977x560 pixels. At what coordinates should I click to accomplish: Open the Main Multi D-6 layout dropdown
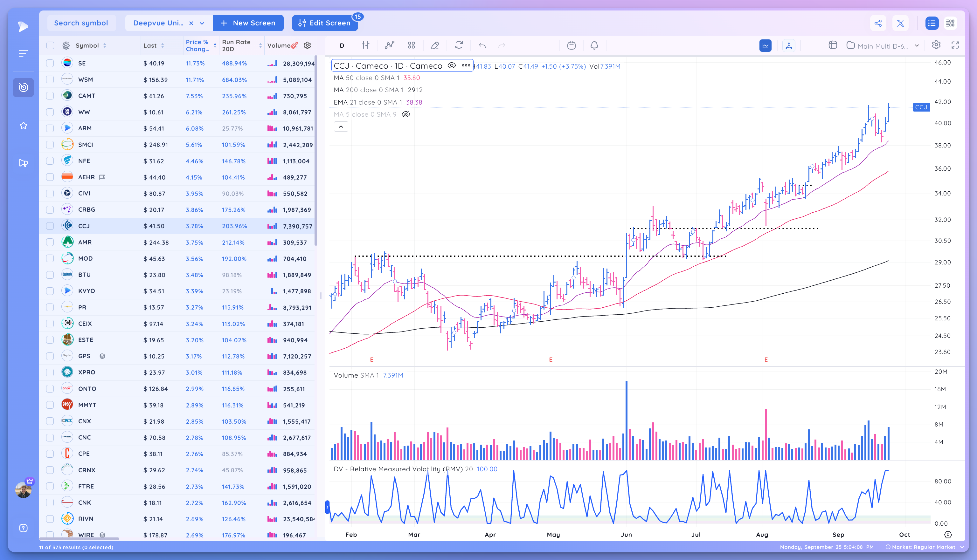point(917,46)
